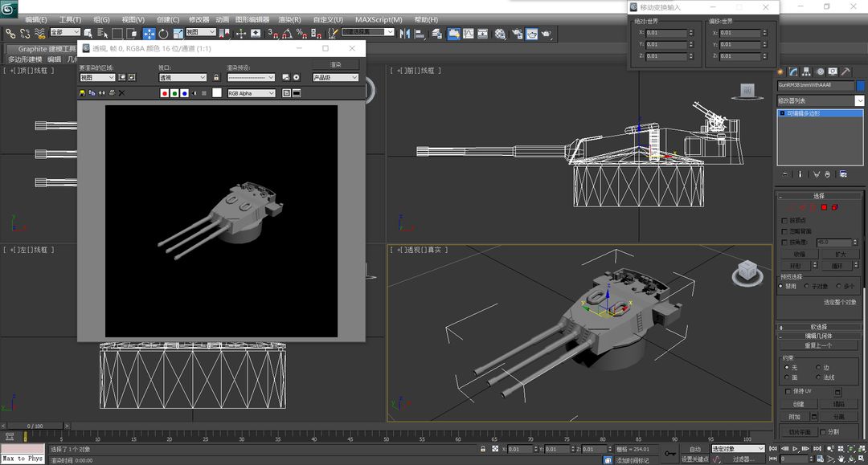Open the 工具(T) menu
The width and height of the screenshot is (868, 465).
pyautogui.click(x=70, y=19)
